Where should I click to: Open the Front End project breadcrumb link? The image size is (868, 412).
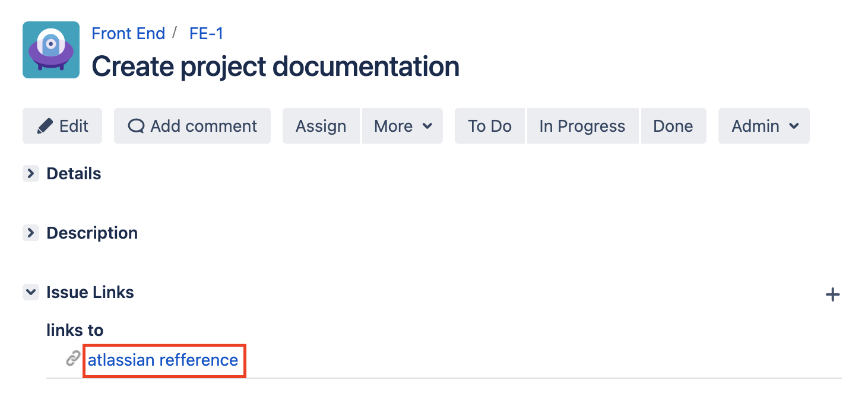click(x=128, y=33)
